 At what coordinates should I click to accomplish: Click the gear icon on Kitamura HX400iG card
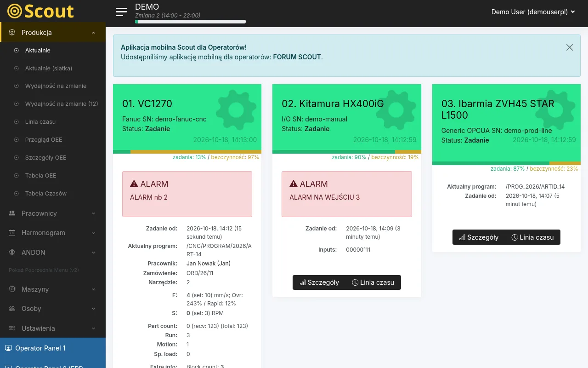coord(396,110)
